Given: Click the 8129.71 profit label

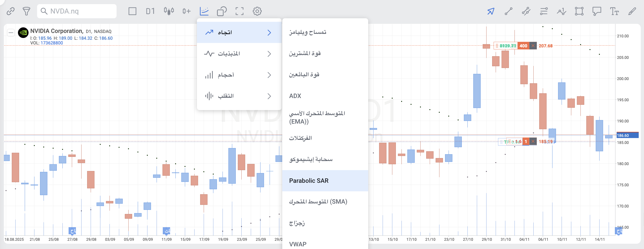Looking at the screenshot, I should coord(508,46).
